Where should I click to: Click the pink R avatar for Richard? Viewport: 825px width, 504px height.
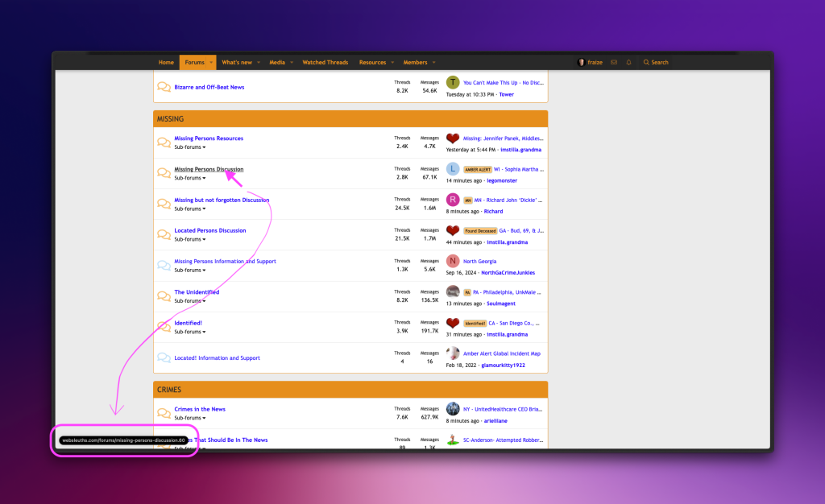pyautogui.click(x=453, y=200)
